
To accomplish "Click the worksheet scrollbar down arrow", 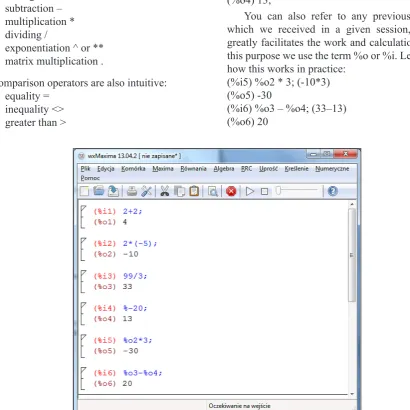I will click(352, 394).
